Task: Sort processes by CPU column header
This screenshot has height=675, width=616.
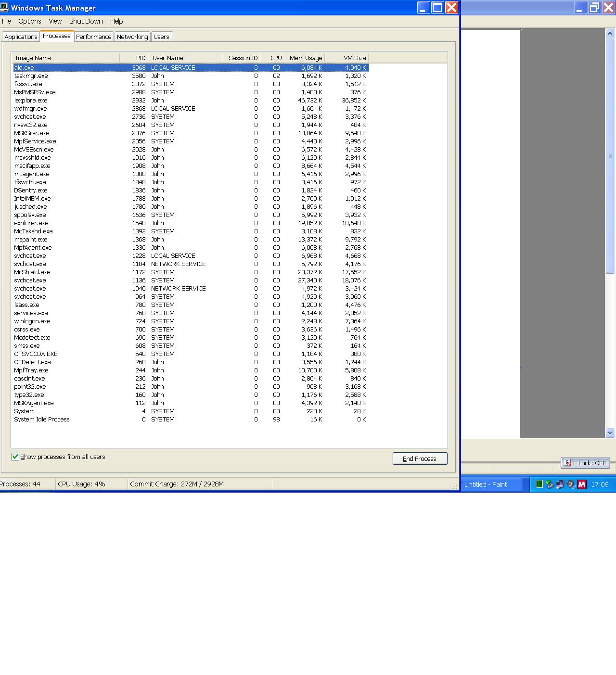Action: [x=272, y=58]
